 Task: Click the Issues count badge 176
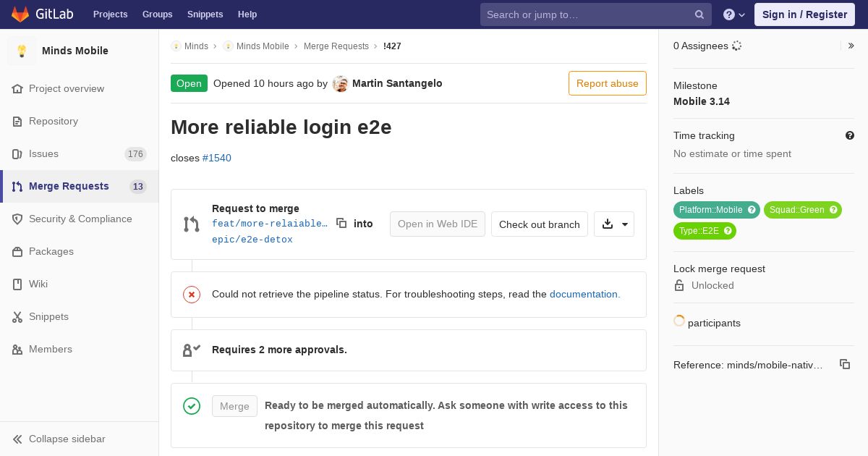tap(135, 153)
